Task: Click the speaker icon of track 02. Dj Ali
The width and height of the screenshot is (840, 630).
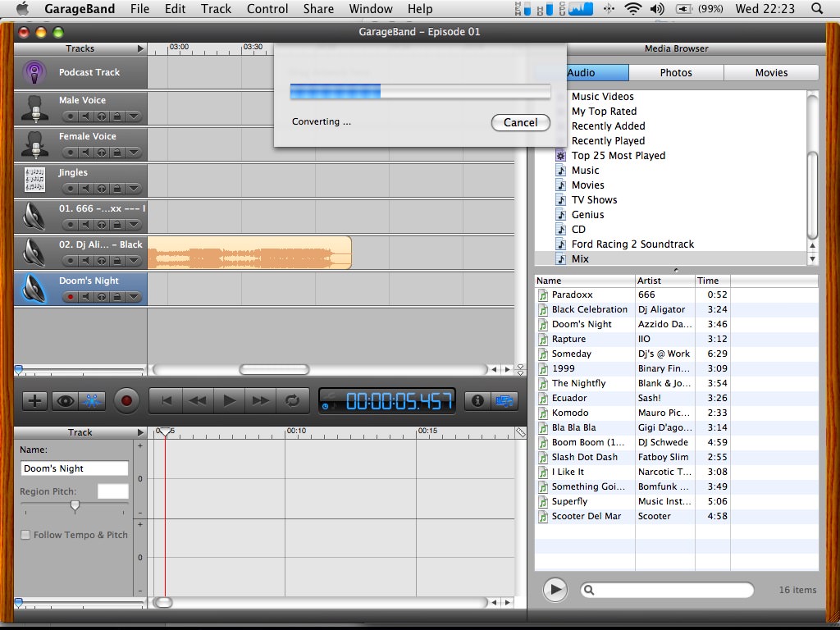Action: [34, 253]
